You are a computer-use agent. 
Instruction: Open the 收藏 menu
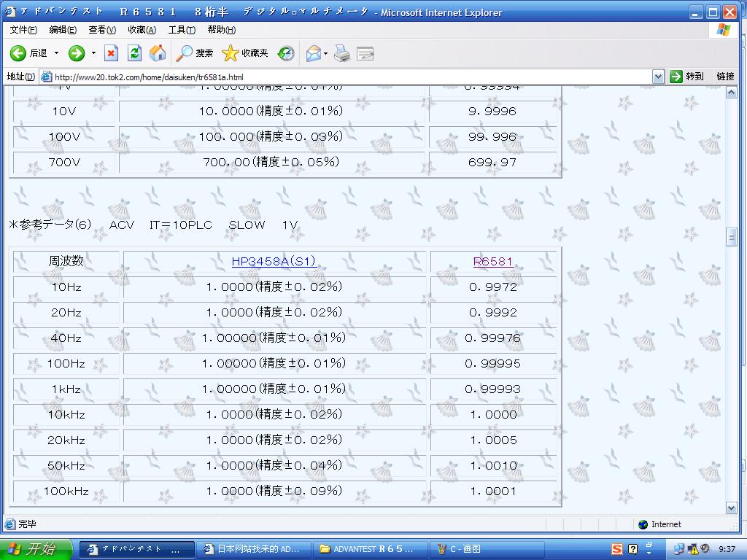pos(142,29)
